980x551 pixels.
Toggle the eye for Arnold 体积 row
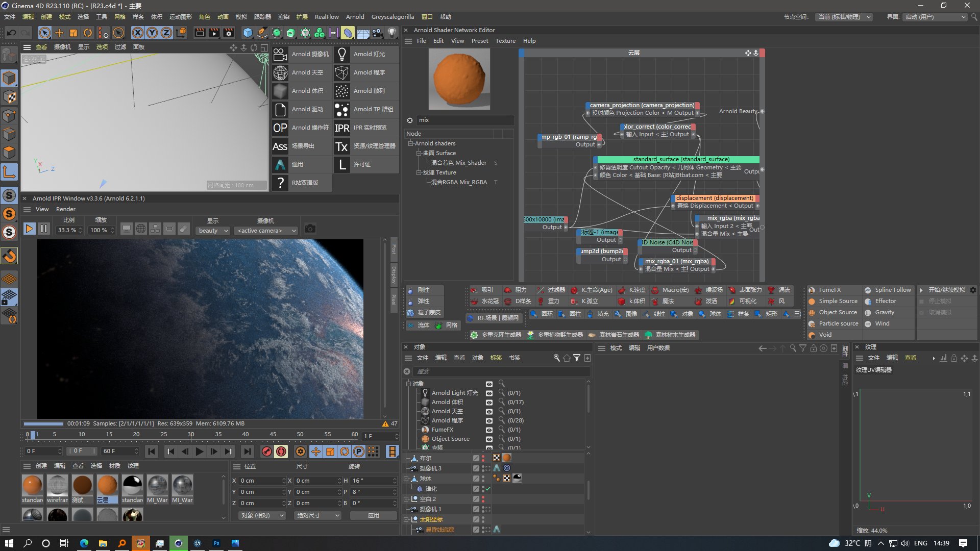coord(489,403)
